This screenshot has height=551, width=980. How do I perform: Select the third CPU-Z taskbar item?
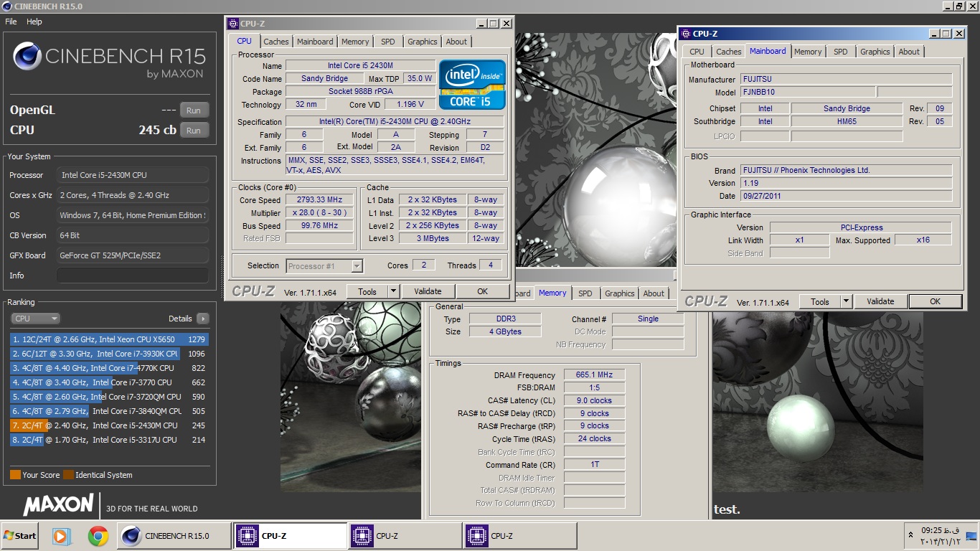coord(520,536)
